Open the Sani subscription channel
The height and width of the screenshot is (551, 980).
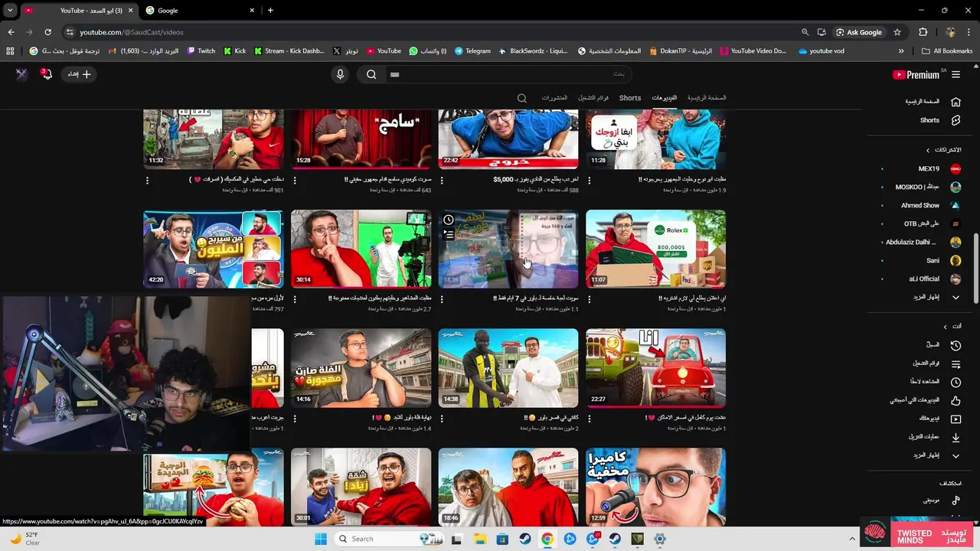pos(919,260)
